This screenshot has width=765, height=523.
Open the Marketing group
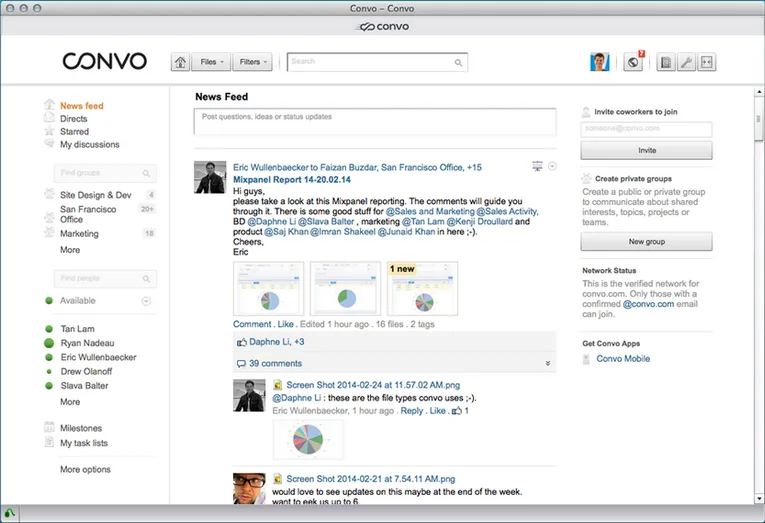click(x=79, y=234)
